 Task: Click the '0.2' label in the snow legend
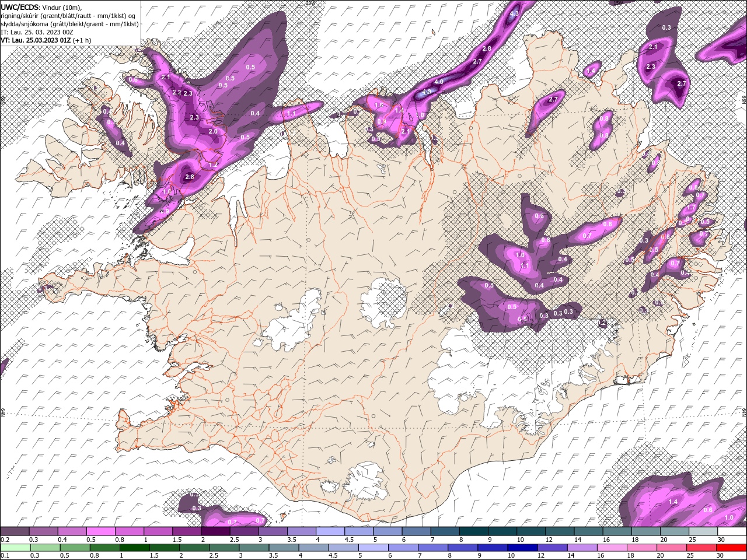pyautogui.click(x=5, y=540)
